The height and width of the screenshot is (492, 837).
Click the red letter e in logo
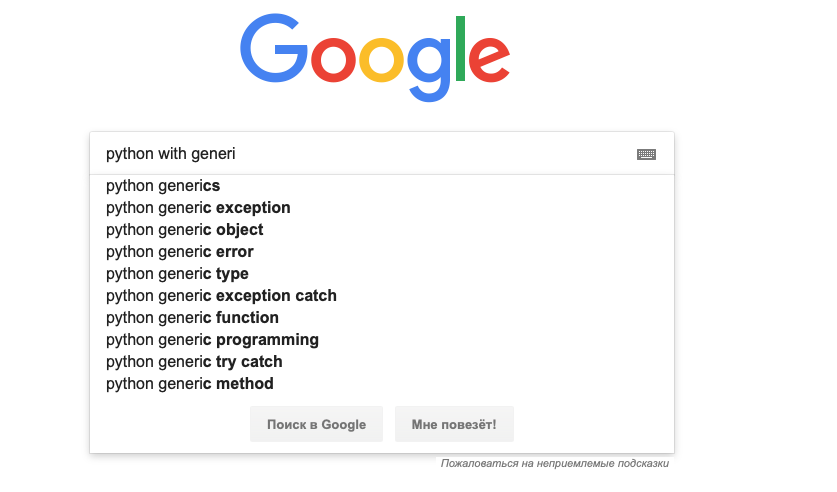point(489,59)
